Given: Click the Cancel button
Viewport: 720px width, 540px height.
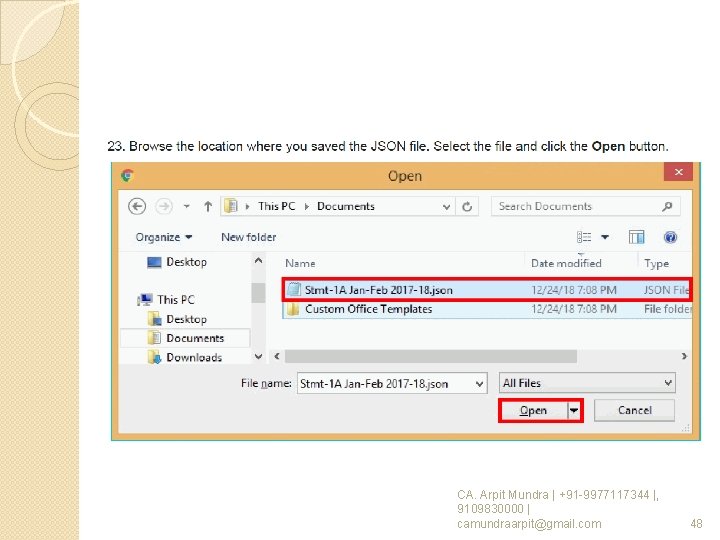Looking at the screenshot, I should 635,410.
